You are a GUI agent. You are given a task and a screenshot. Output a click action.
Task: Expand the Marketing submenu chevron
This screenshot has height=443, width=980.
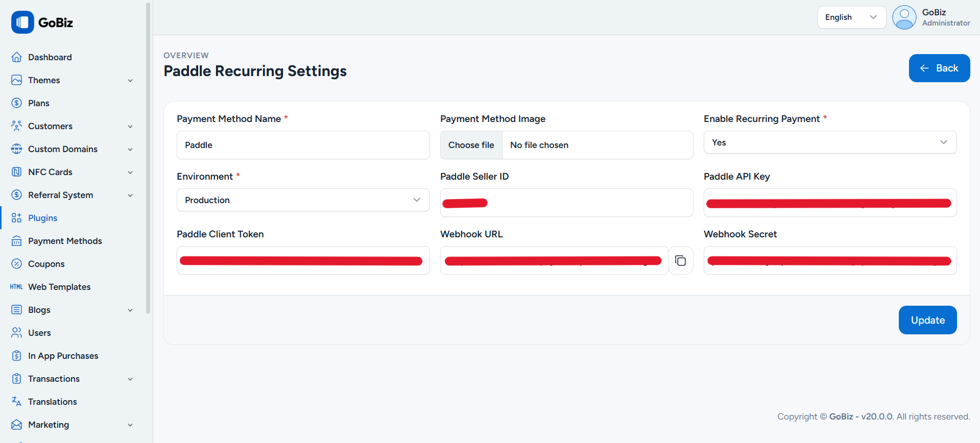[x=130, y=425]
